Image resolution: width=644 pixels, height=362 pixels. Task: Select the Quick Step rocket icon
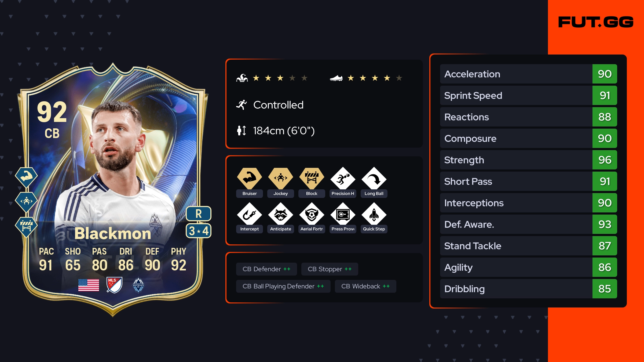pyautogui.click(x=374, y=214)
